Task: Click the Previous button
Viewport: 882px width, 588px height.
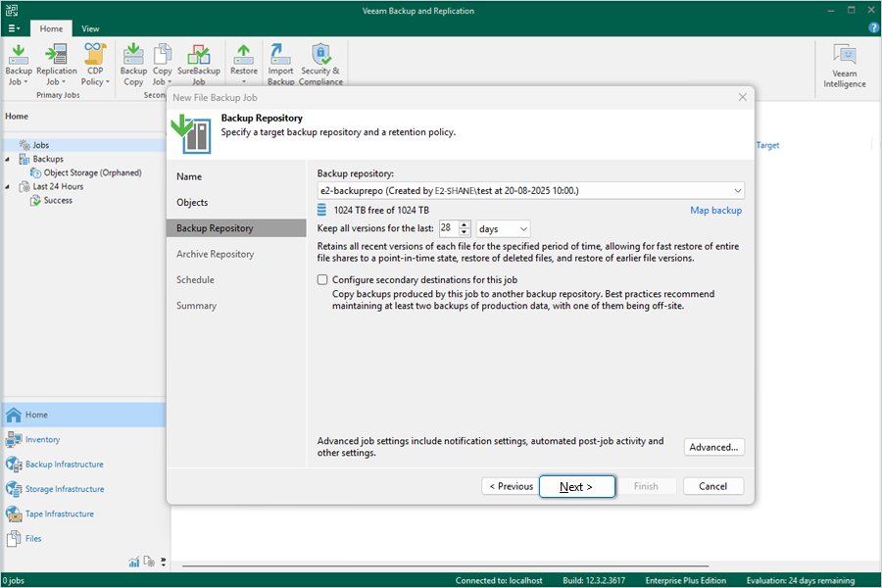Action: point(511,486)
